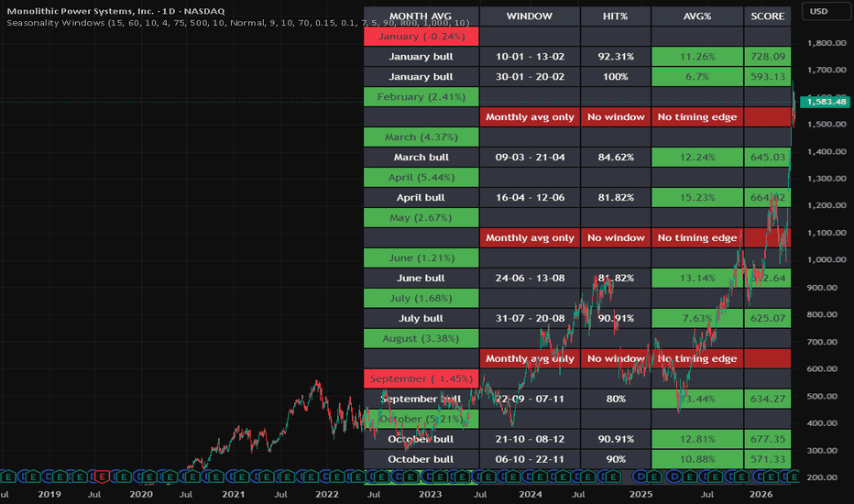
Task: Click the March (4.37%) month cell
Action: (x=421, y=137)
